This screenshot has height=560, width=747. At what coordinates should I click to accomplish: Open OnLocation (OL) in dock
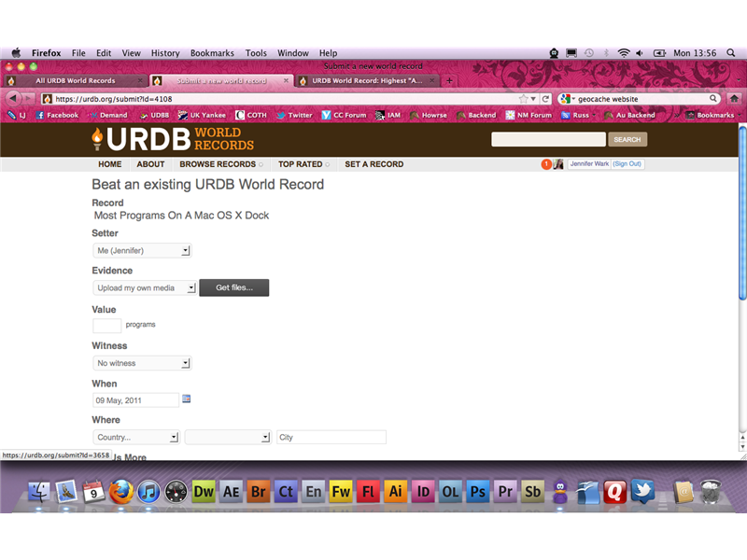[450, 492]
